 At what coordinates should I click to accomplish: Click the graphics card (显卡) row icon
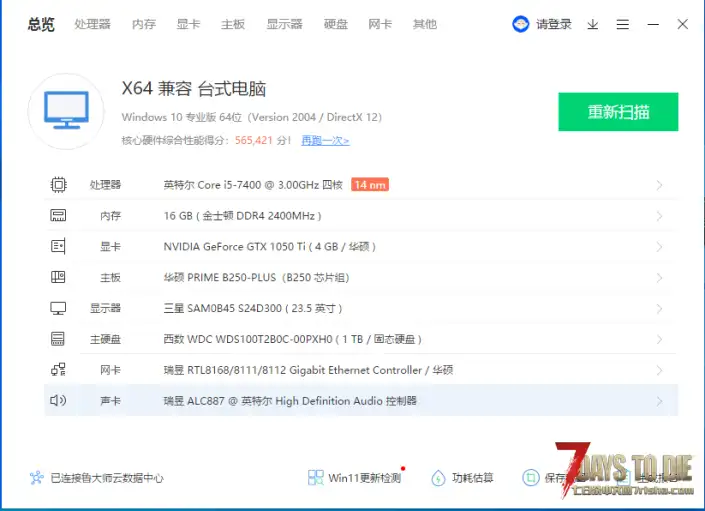click(58, 247)
